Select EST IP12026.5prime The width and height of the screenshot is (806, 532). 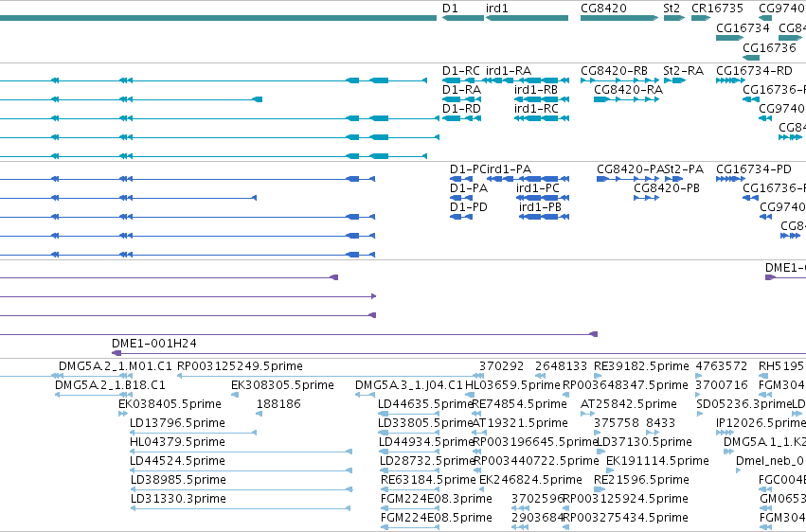(761, 424)
